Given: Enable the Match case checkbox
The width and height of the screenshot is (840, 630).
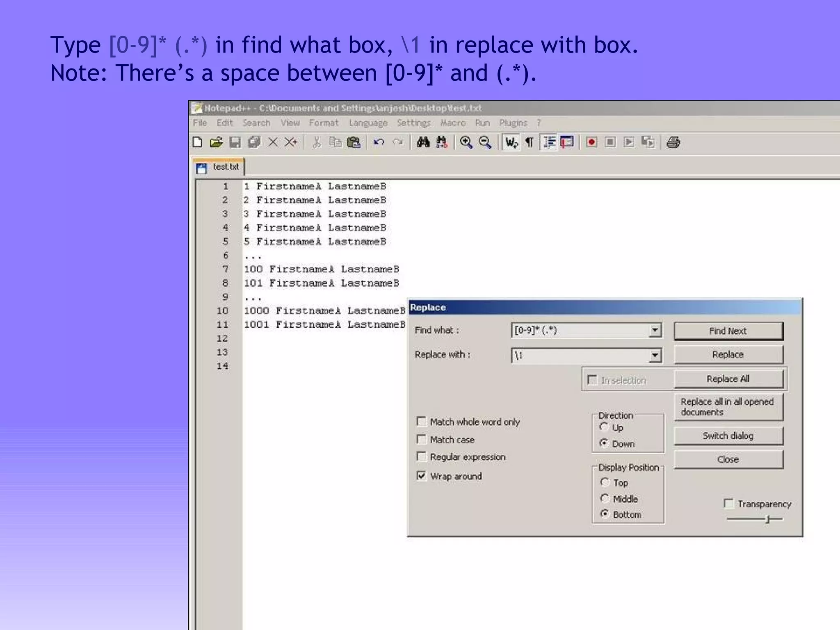Looking at the screenshot, I should pyautogui.click(x=421, y=439).
